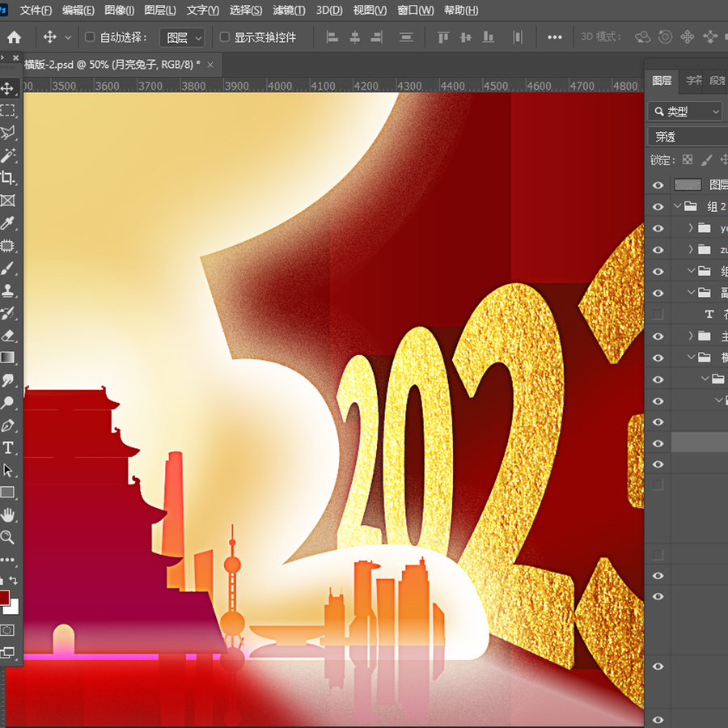Align left edges in options bar
This screenshot has width=728, height=728.
332,37
